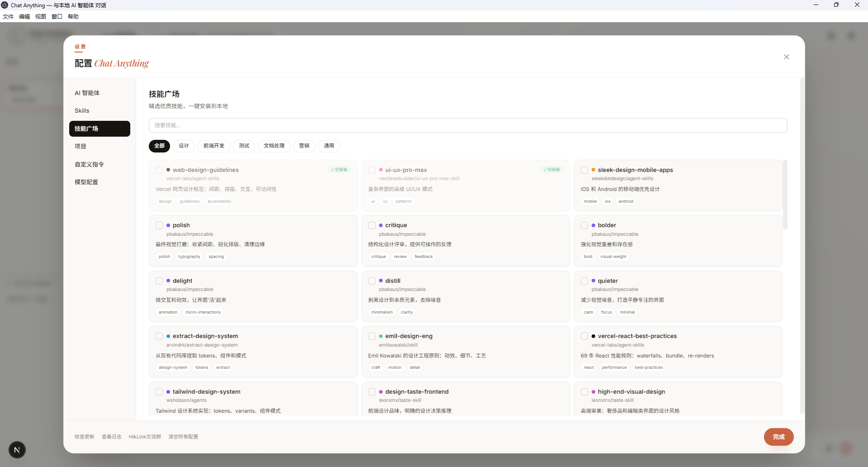Tick the delight skill checkbox
This screenshot has width=868, height=467.
tap(159, 281)
